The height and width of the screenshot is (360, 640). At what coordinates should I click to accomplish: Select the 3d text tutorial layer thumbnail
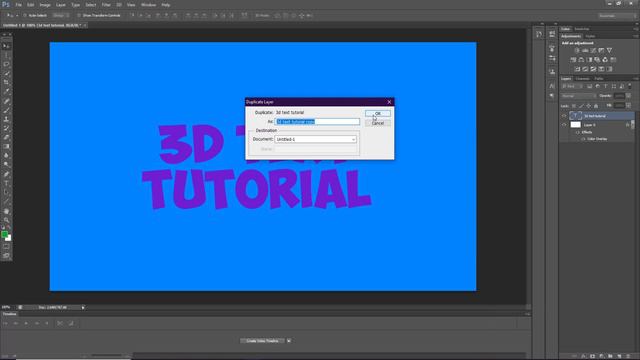point(576,116)
